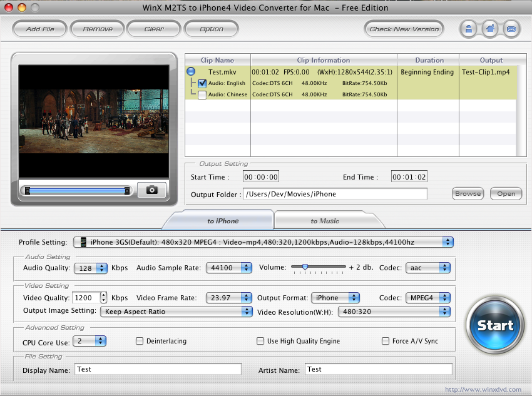Image resolution: width=532 pixels, height=396 pixels.
Task: Open the Output Image Setting dropdown
Action: [x=176, y=312]
